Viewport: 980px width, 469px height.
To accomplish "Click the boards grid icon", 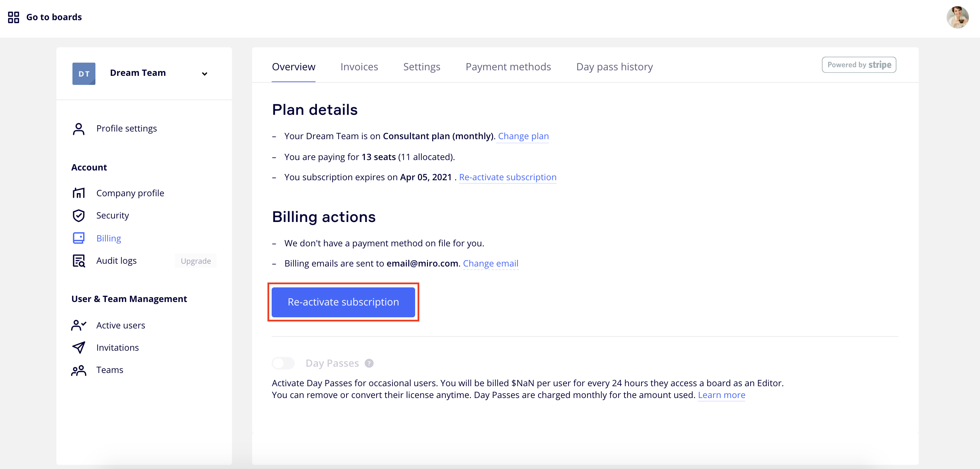I will [13, 17].
